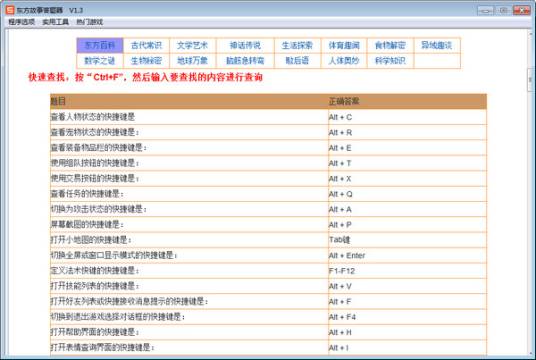Click answer cell Alt + T

tap(407, 163)
